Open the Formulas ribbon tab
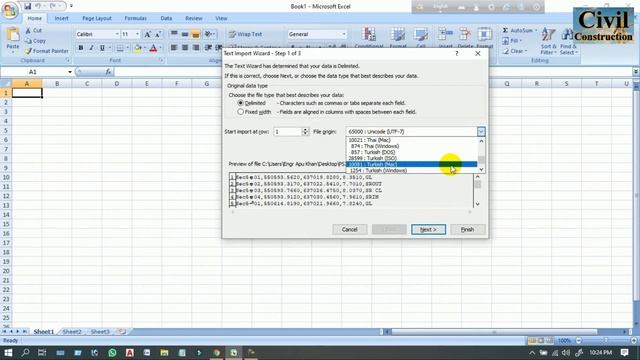This screenshot has width=640, height=360. [x=136, y=18]
